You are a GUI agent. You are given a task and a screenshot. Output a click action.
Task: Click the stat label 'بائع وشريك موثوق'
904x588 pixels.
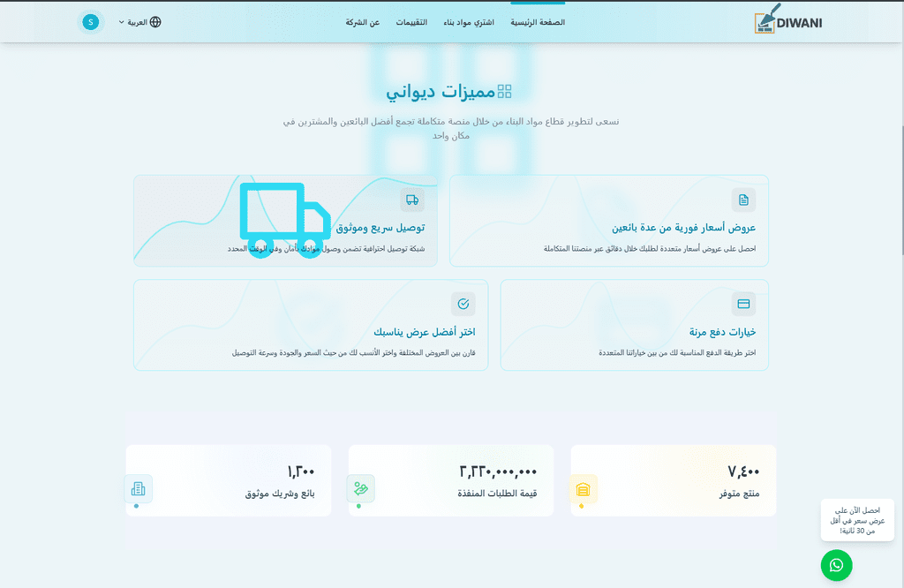(x=280, y=494)
